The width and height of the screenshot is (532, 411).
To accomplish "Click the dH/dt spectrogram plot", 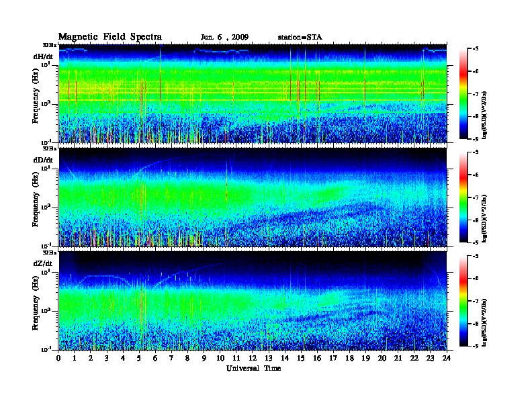I will (253, 93).
